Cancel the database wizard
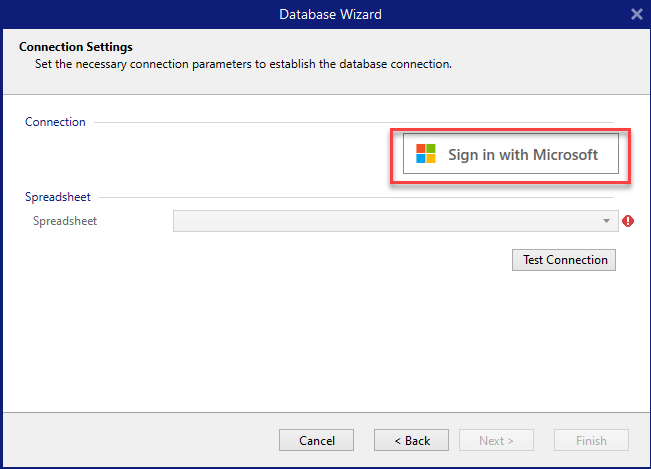This screenshot has height=469, width=651. click(x=317, y=441)
